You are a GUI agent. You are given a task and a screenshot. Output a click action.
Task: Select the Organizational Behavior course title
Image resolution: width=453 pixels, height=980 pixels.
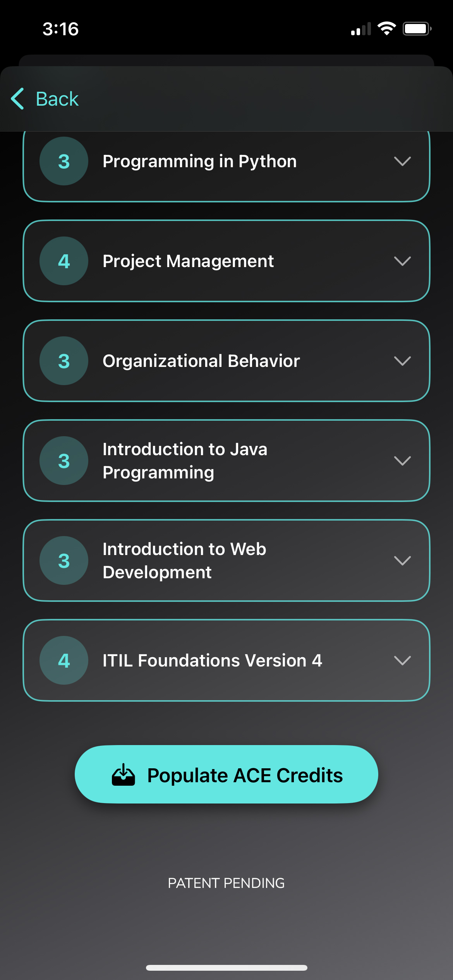201,361
